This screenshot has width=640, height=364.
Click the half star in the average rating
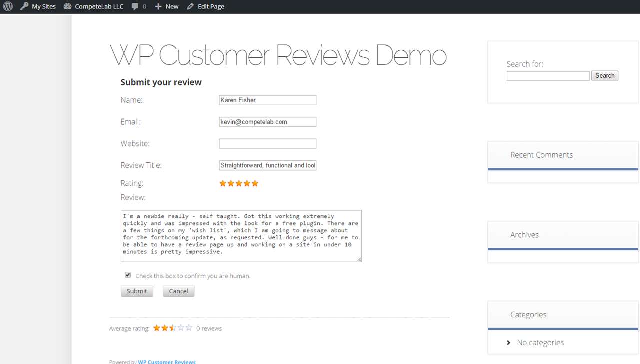[x=173, y=328]
